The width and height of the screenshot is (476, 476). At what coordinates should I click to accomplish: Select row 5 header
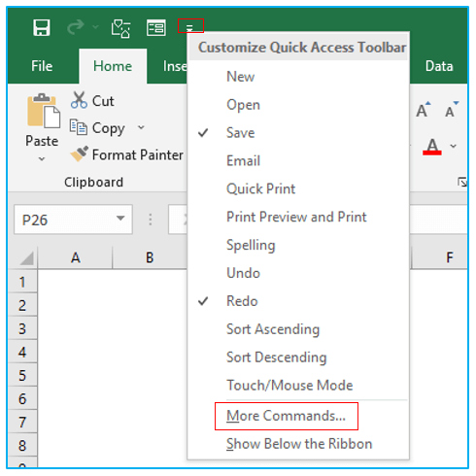click(x=22, y=375)
